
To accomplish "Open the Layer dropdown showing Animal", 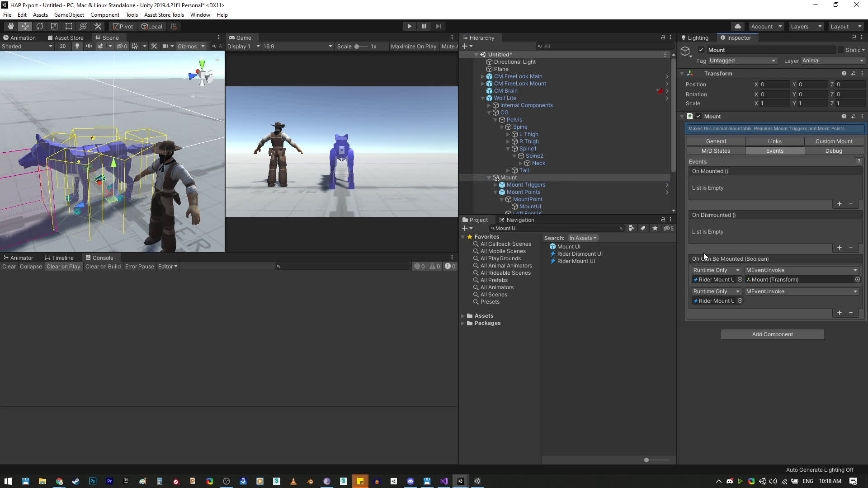I will [x=832, y=61].
